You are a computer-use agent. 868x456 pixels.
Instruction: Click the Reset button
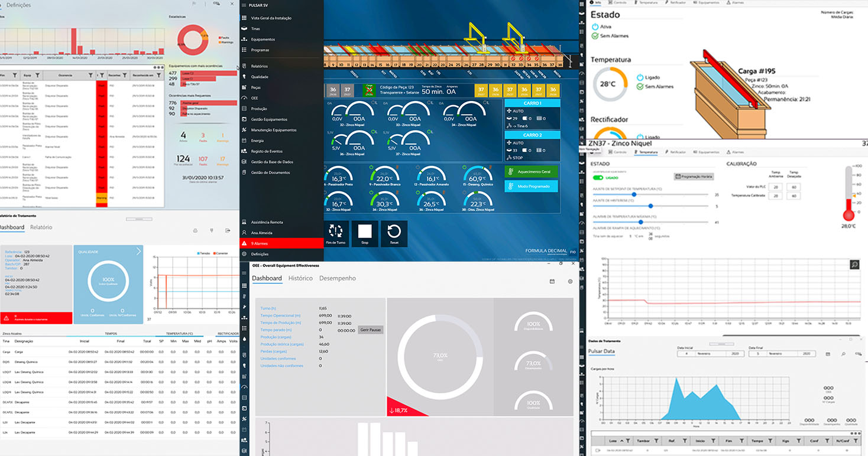(394, 234)
